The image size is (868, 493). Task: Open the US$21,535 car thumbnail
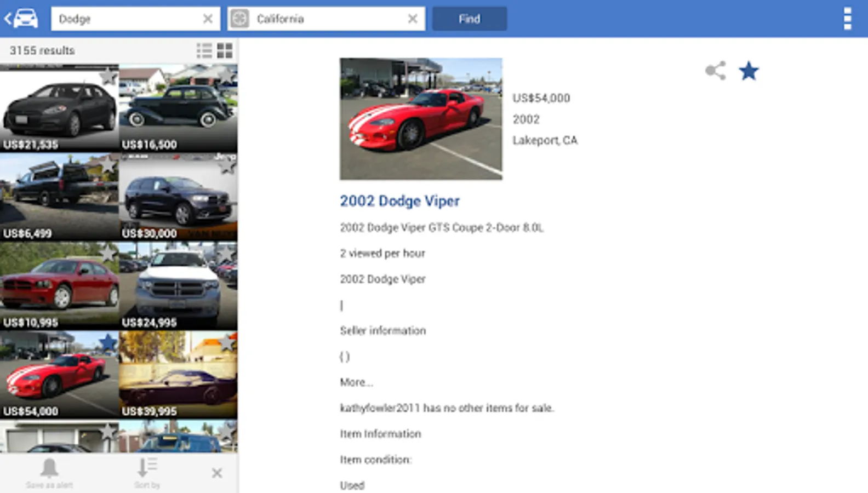click(x=59, y=108)
